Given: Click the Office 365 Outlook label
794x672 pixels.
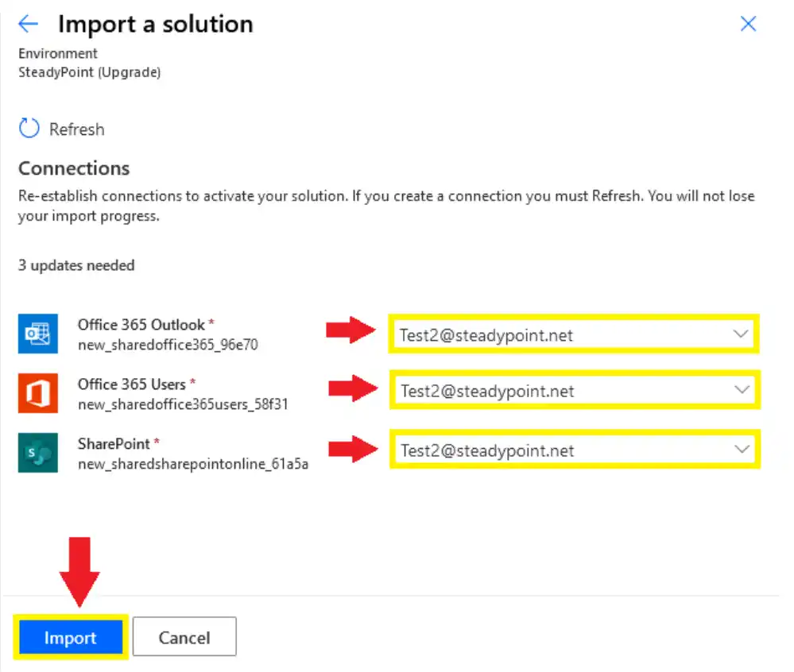Looking at the screenshot, I should [141, 324].
